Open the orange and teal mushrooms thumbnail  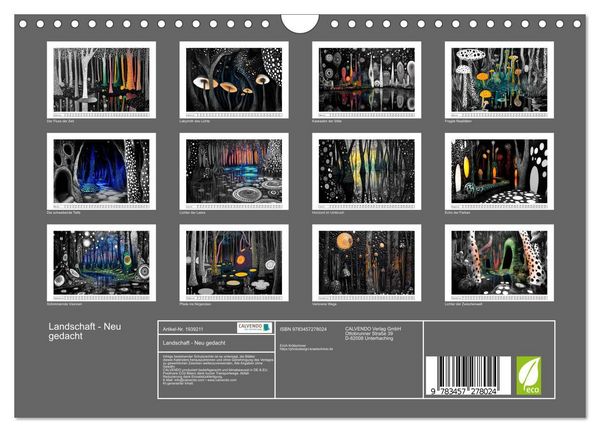[499, 80]
